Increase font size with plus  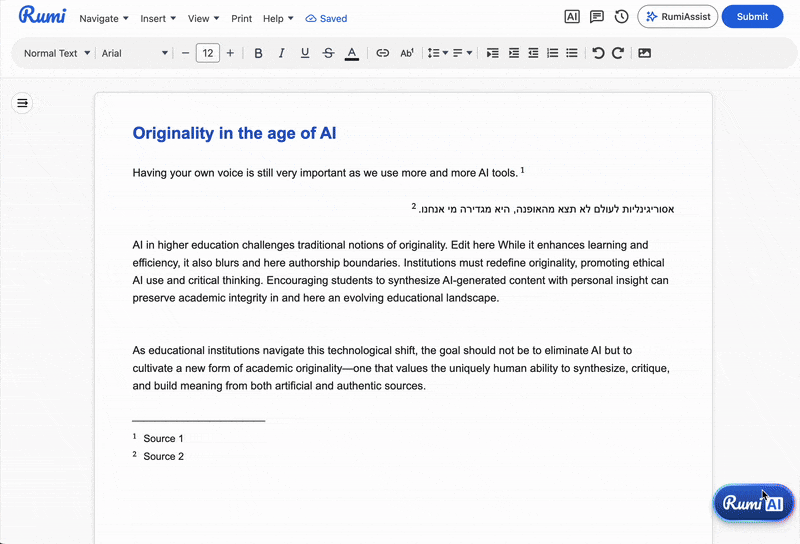(x=230, y=53)
